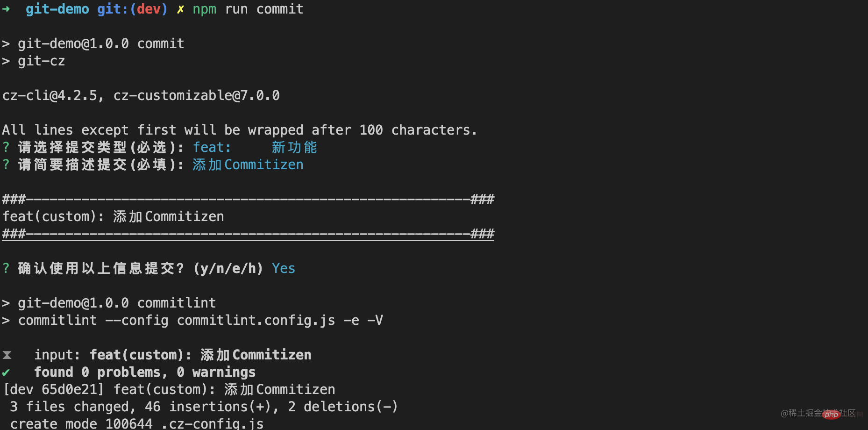Image resolution: width=868 pixels, height=430 pixels.
Task: Click the git-demo directory name in prompt
Action: pyautogui.click(x=57, y=9)
